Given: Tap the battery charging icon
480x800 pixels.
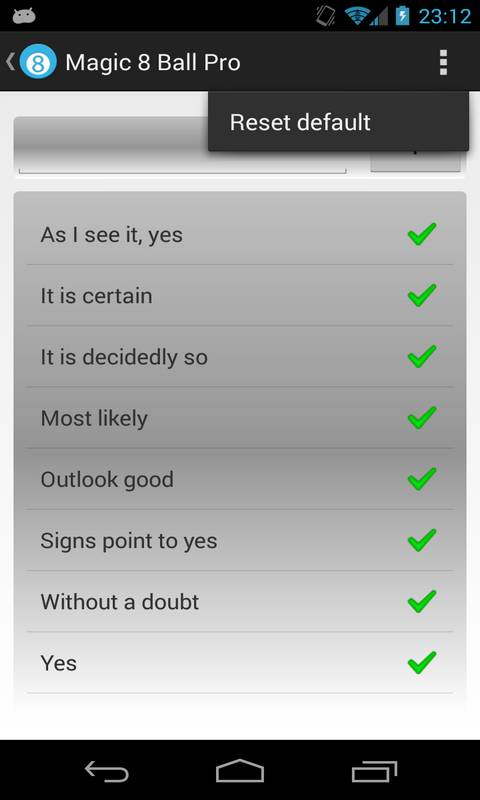Looking at the screenshot, I should [x=402, y=16].
